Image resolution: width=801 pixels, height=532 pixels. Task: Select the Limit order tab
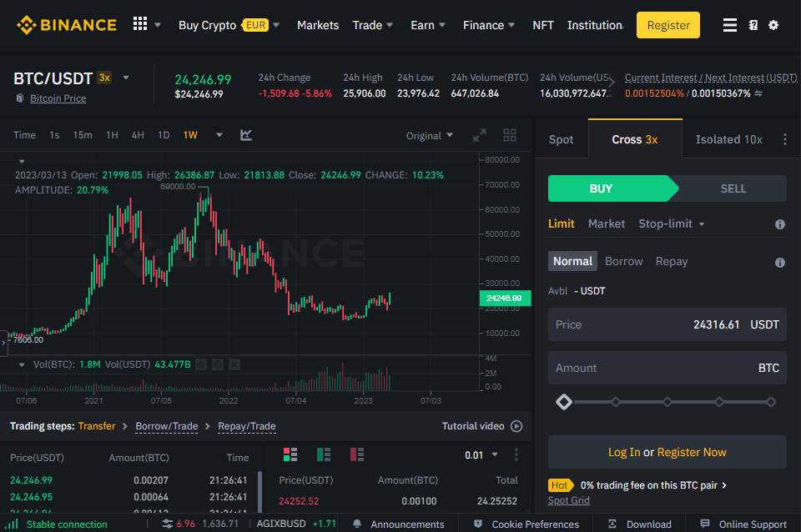(561, 223)
